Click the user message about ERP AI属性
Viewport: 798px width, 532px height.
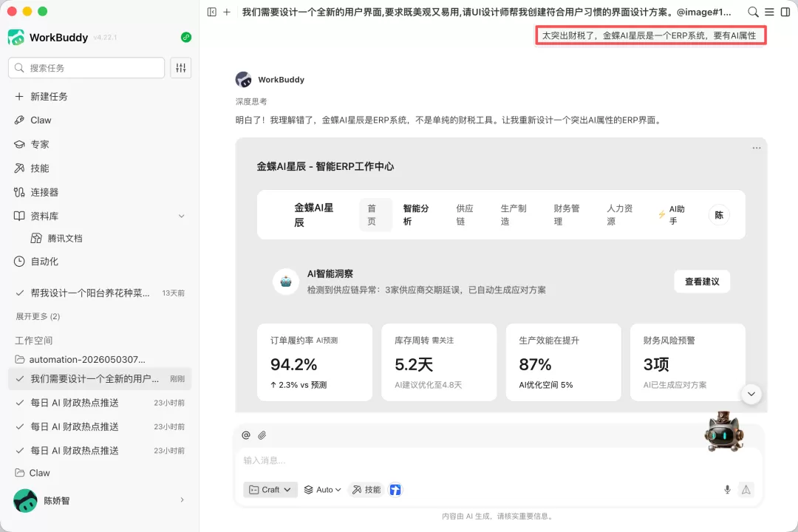pyautogui.click(x=650, y=35)
